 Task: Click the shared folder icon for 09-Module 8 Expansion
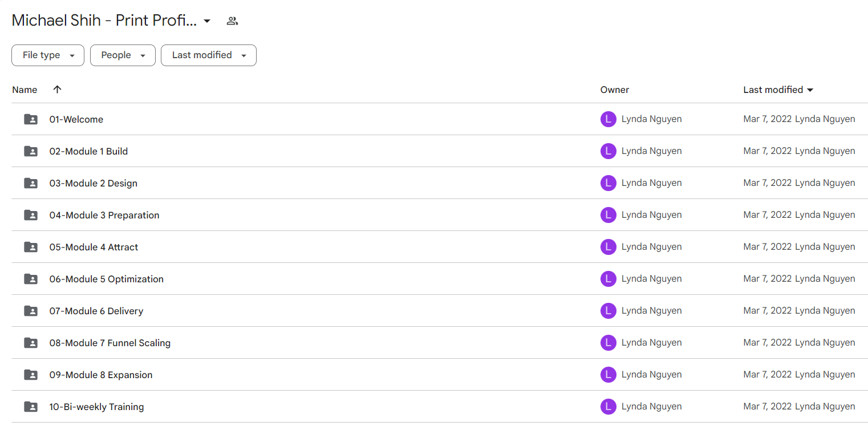(x=31, y=375)
